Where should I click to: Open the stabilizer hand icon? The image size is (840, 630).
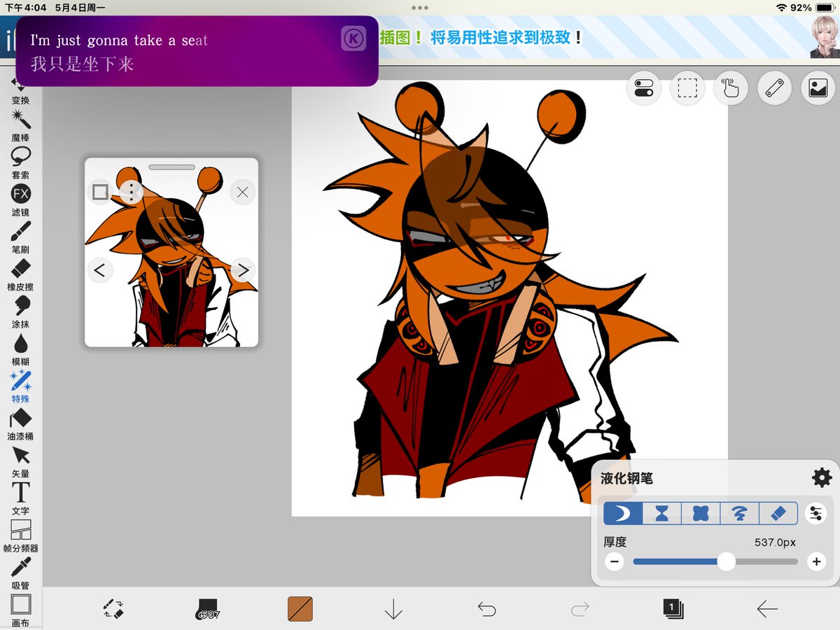[731, 88]
